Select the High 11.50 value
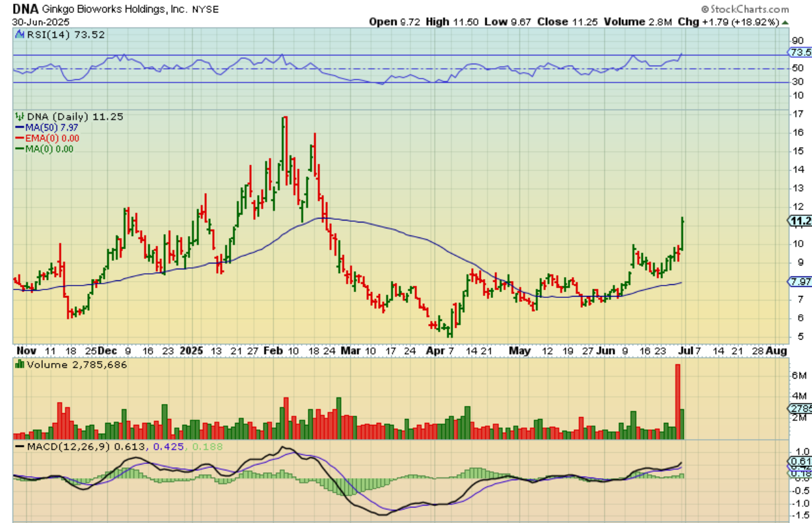 coord(453,22)
